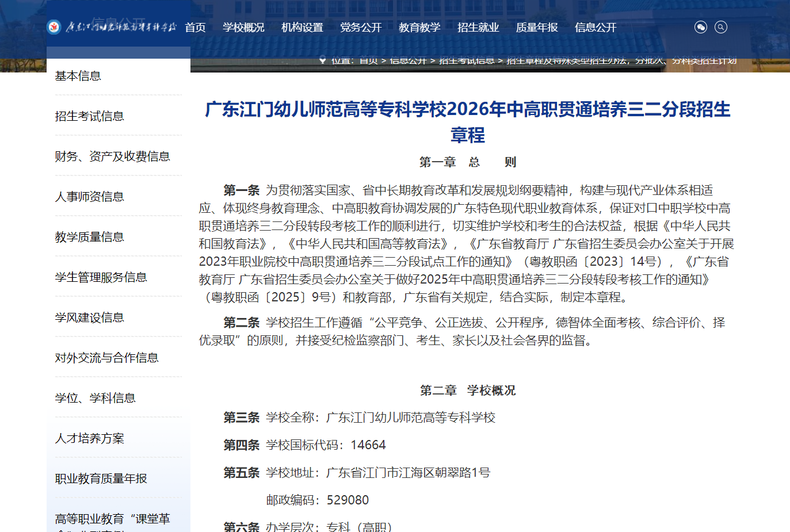Select 质量年报 from the top navigation
Screen dimensions: 790x532
[x=537, y=27]
